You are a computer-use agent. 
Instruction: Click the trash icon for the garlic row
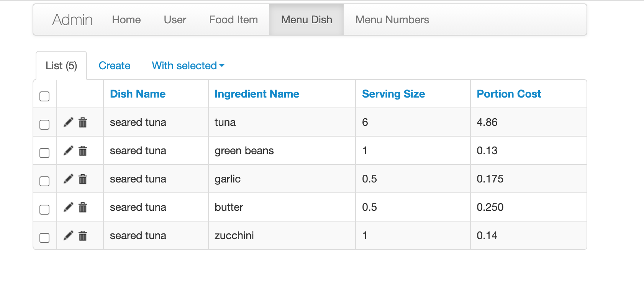[83, 179]
